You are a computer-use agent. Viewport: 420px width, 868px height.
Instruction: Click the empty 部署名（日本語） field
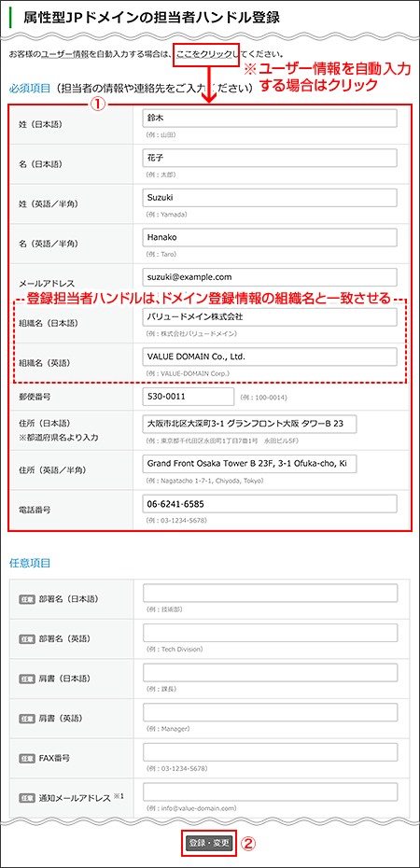pos(270,593)
